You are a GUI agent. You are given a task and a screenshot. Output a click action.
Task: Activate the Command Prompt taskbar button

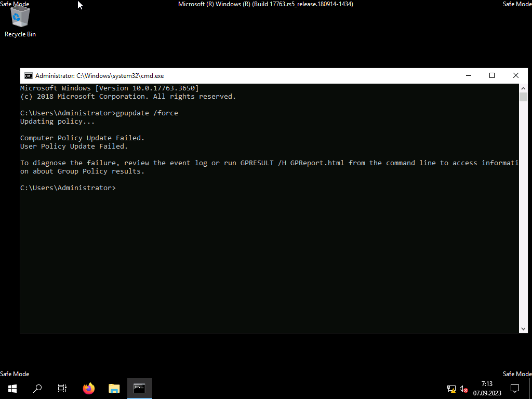pos(139,388)
